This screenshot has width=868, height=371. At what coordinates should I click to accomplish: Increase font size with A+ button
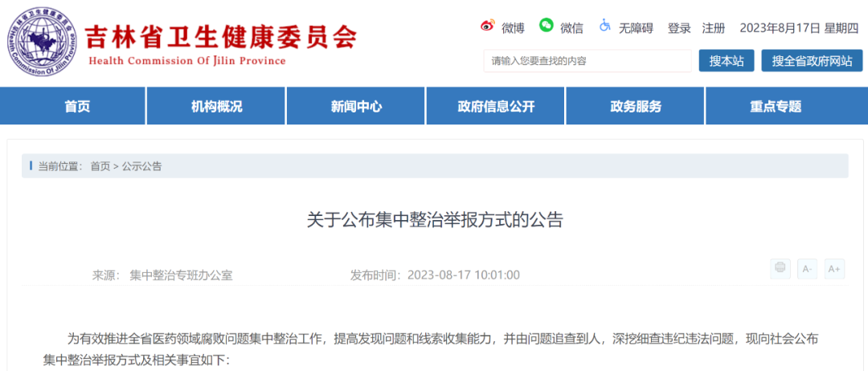pos(834,268)
